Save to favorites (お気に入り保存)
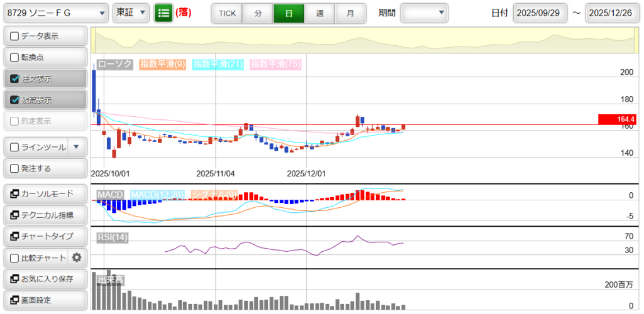The height and width of the screenshot is (314, 644). (x=45, y=279)
